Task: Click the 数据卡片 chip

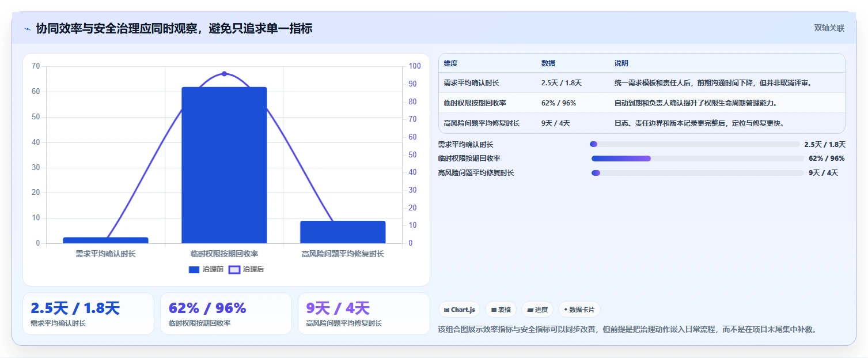Action: click(x=579, y=310)
